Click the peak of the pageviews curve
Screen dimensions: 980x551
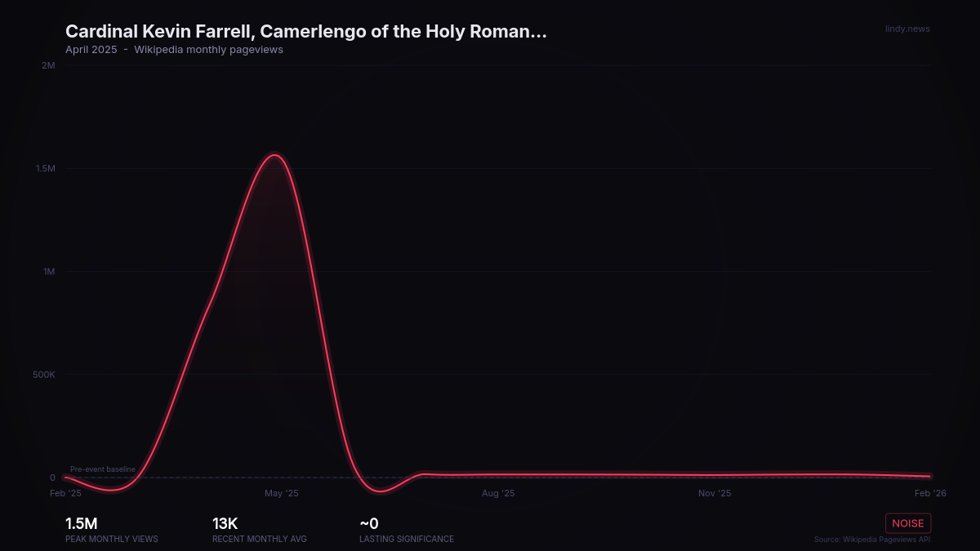(275, 155)
